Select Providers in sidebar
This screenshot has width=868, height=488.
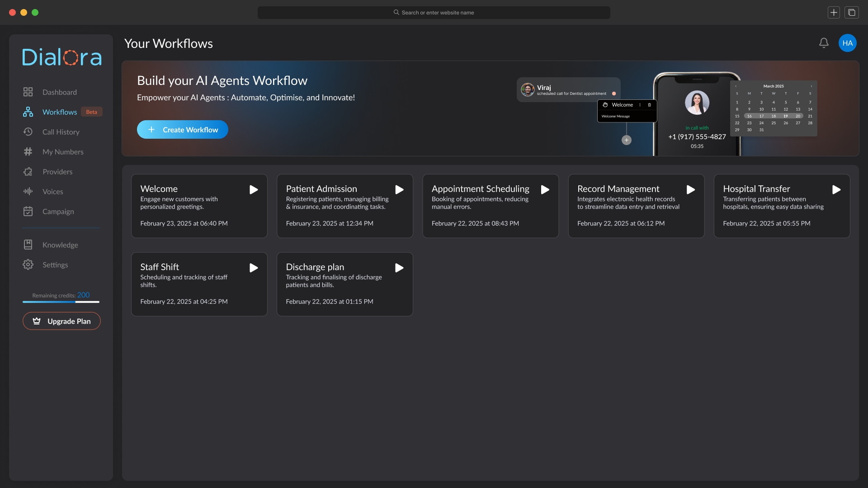coord(57,172)
